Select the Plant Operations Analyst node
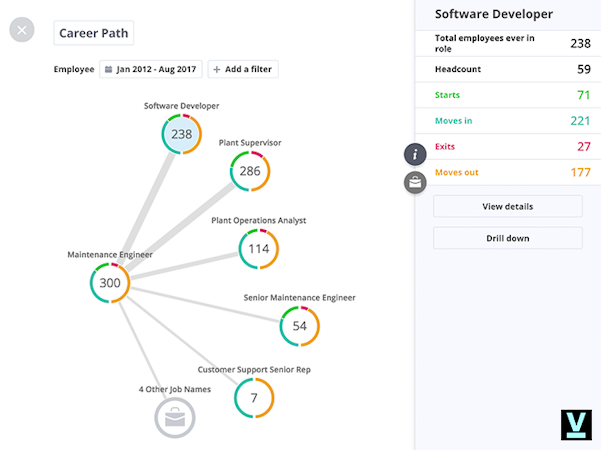Viewport: 601px width, 450px height. pos(259,249)
